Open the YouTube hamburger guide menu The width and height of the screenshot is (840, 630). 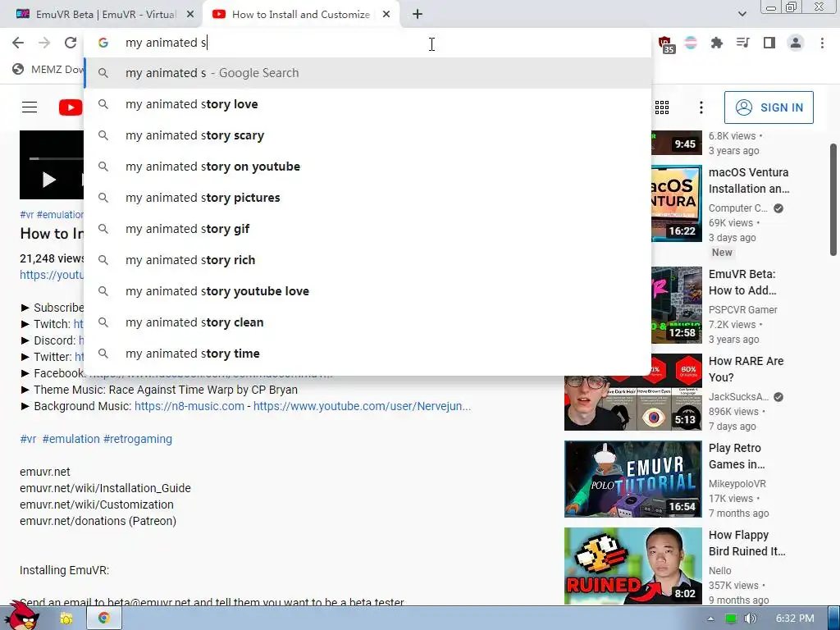click(30, 107)
